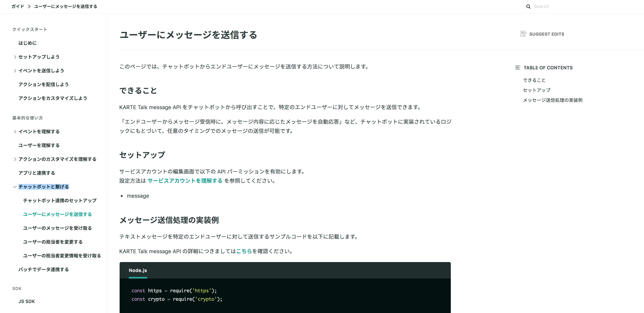Click the search magnifier icon
This screenshot has height=313, width=644.
coord(528,7)
